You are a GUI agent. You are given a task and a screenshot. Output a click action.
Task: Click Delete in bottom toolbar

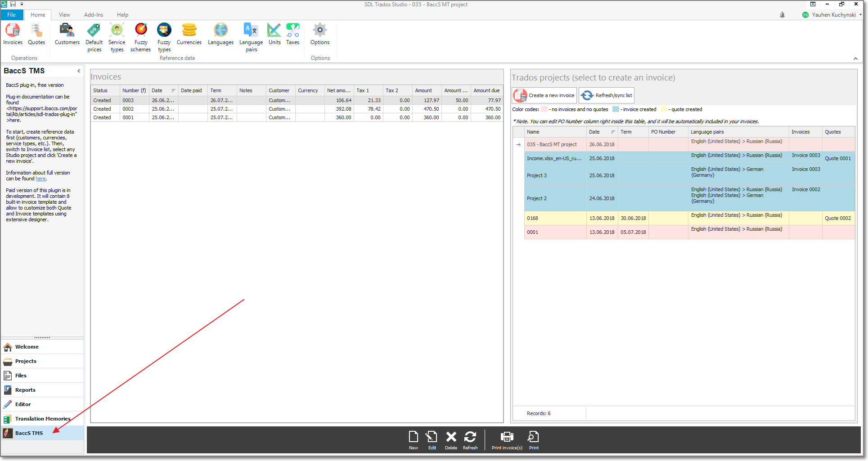(451, 440)
